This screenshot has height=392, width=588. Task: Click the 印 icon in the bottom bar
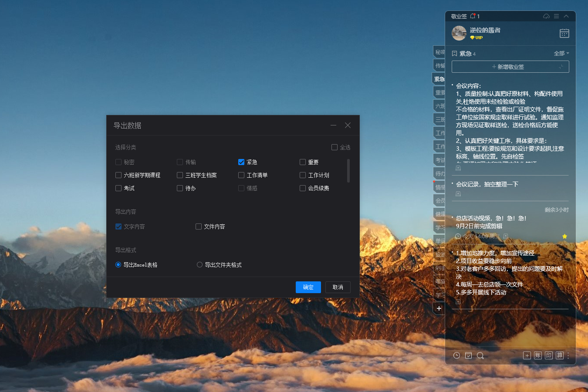pos(549,355)
